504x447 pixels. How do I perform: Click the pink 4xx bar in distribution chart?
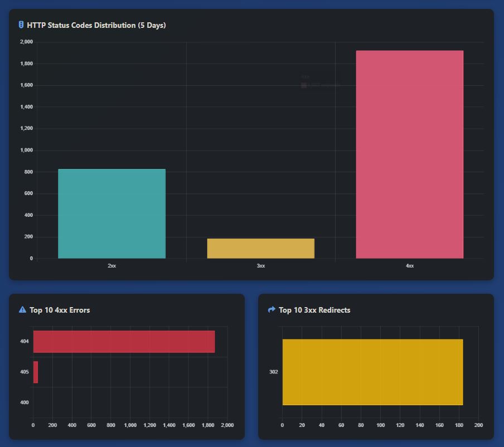[409, 154]
